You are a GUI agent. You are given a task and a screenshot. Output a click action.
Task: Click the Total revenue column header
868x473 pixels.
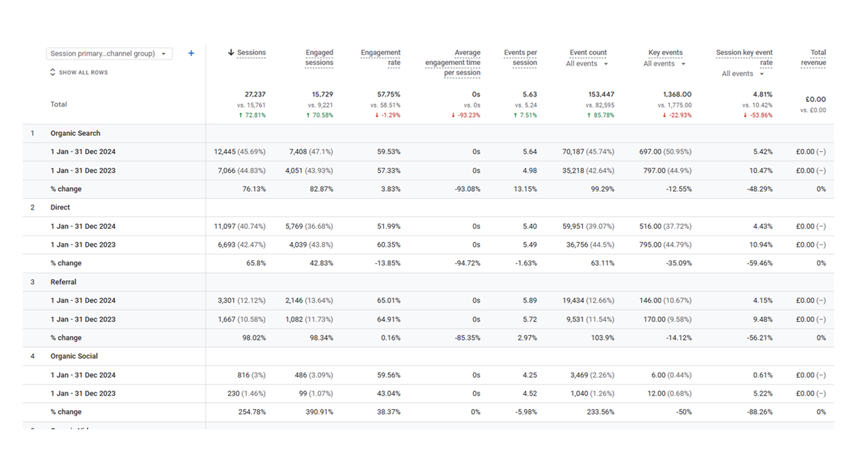[x=813, y=57]
